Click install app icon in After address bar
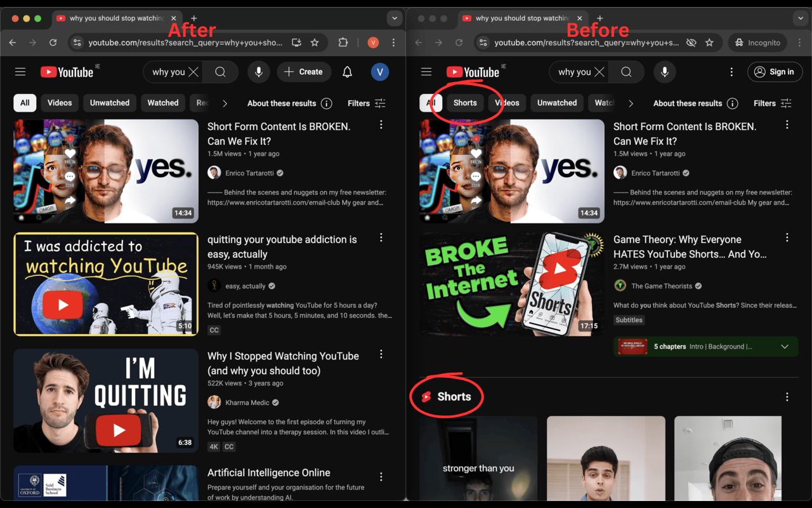The height and width of the screenshot is (508, 812). tap(296, 43)
